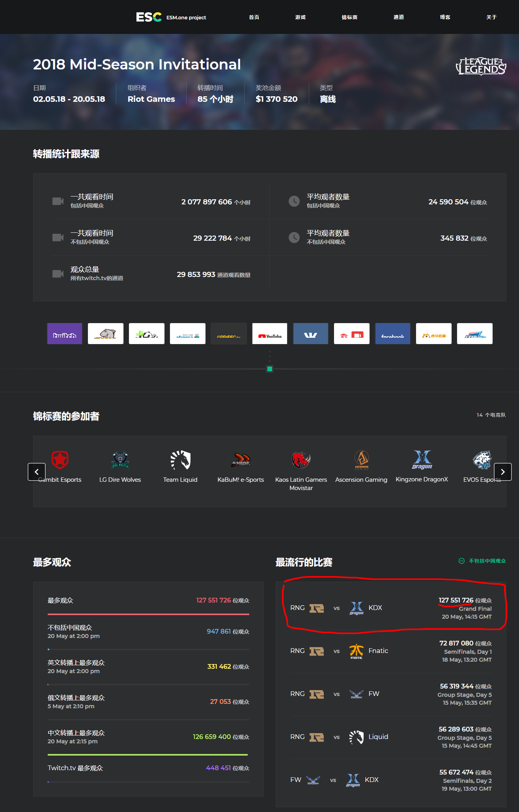
Task: Click the 345 832 average viewers value
Action: click(x=454, y=238)
